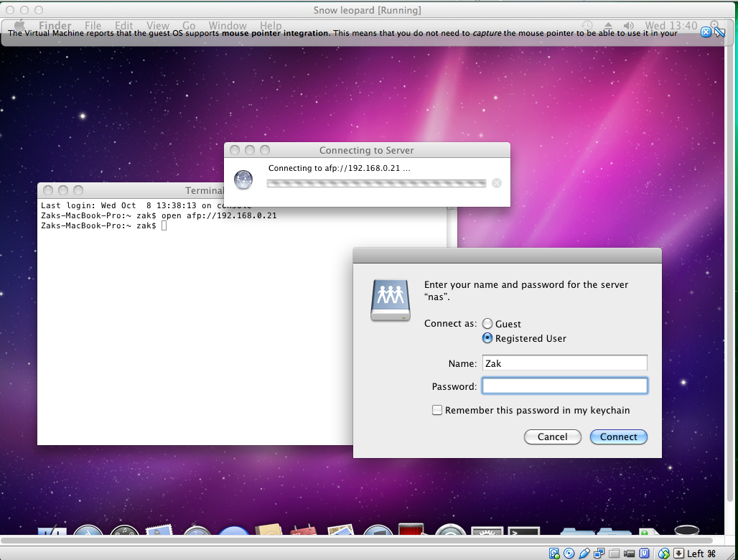Click the video capture camera icon
Image resolution: width=738 pixels, height=560 pixels.
click(630, 554)
